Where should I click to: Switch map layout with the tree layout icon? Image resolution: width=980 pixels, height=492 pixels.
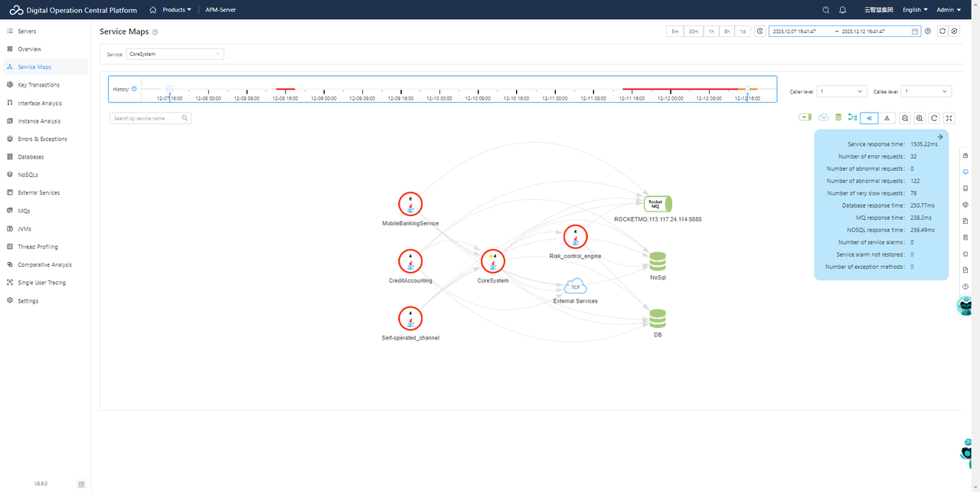887,118
